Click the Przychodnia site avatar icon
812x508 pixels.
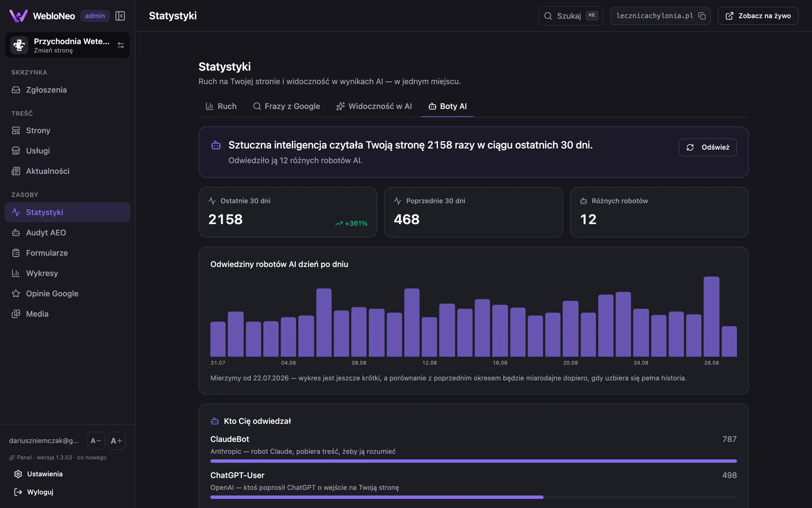[x=19, y=45]
